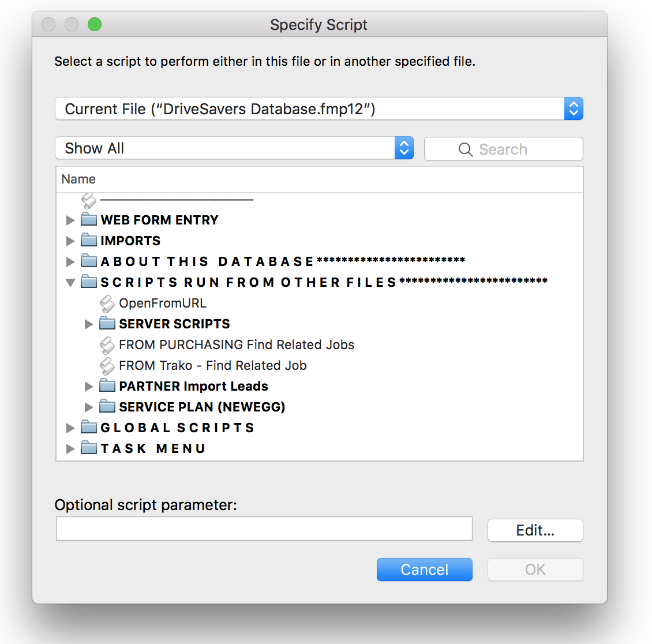Viewport: 652px width, 644px height.
Task: Expand the WEB FORM ENTRY folder
Action: click(x=70, y=220)
